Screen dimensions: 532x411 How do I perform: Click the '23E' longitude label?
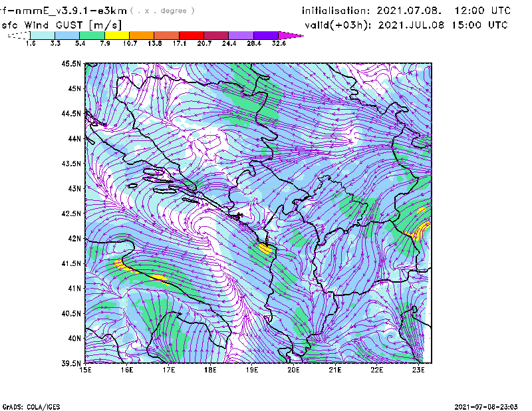coord(418,370)
